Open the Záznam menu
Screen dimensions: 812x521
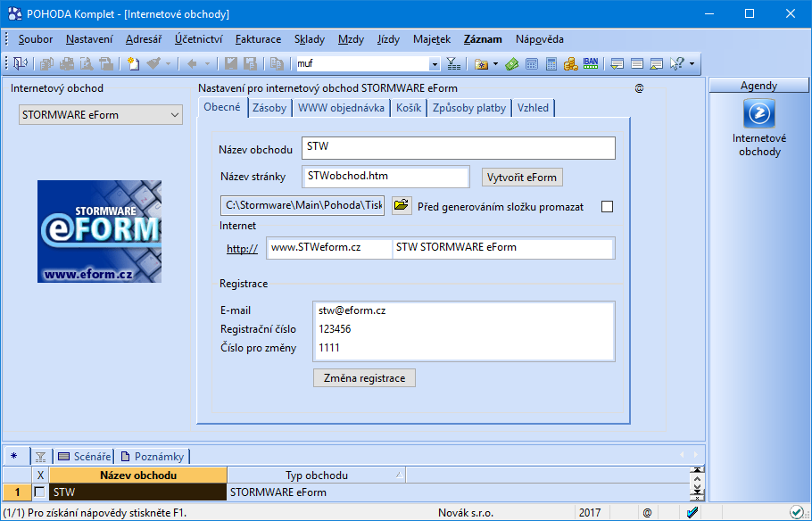click(483, 39)
